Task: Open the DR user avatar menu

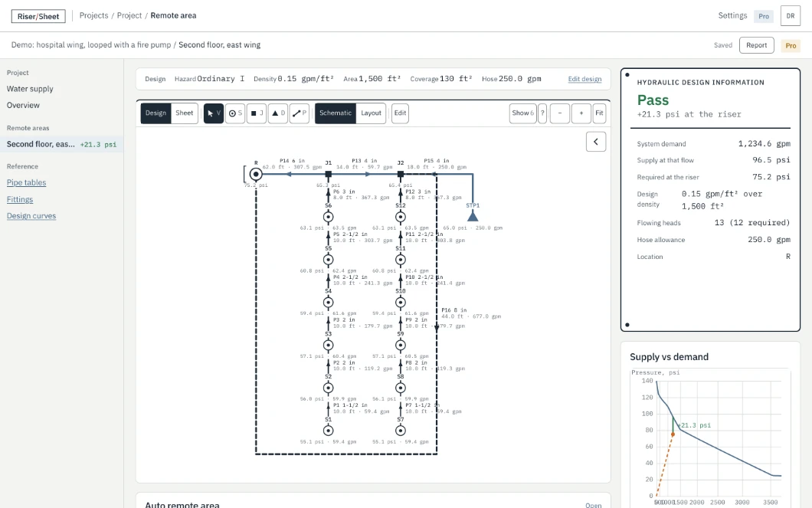Action: pos(791,16)
